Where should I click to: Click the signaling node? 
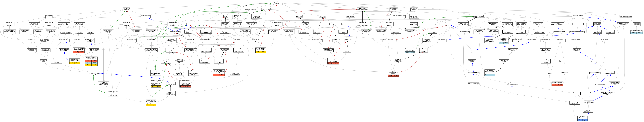(x=189, y=24)
